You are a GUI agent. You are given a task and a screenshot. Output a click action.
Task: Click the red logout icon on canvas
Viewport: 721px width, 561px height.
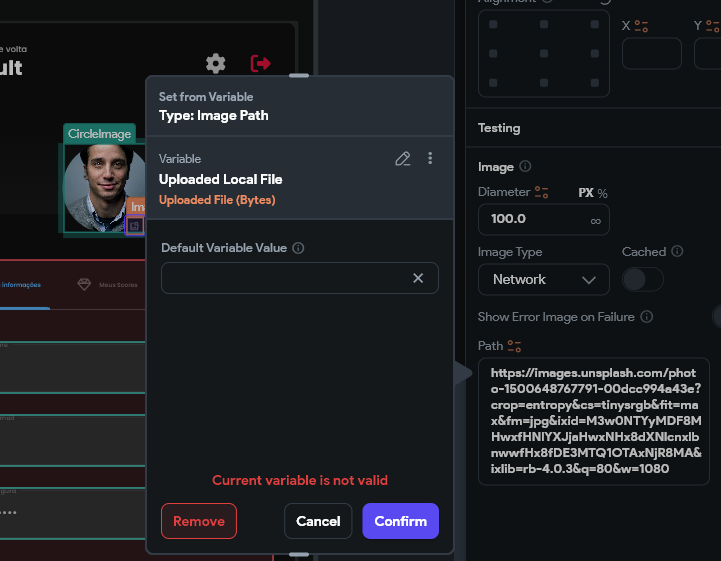(261, 63)
